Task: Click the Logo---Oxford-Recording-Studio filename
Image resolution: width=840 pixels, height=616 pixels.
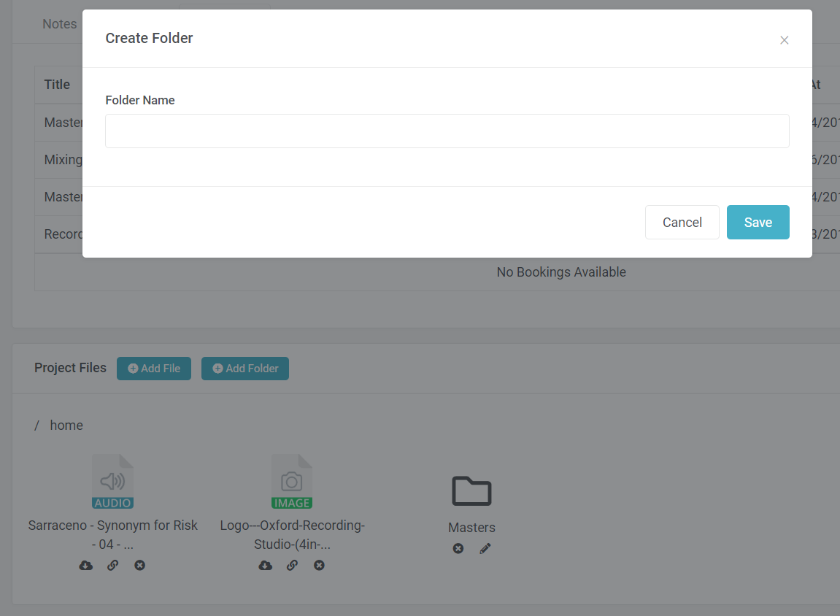Action: (x=292, y=534)
